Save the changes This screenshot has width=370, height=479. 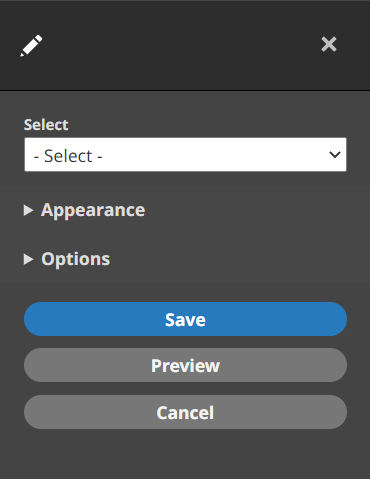(185, 319)
